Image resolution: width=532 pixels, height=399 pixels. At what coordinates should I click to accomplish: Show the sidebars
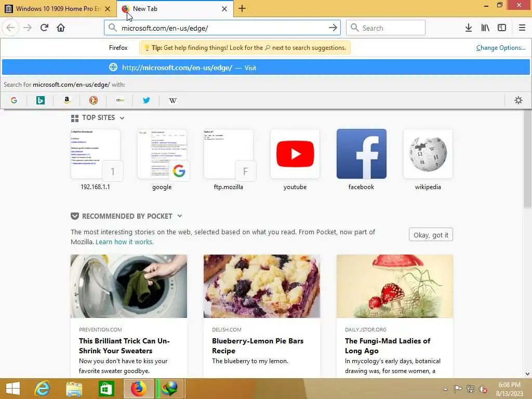click(x=502, y=28)
